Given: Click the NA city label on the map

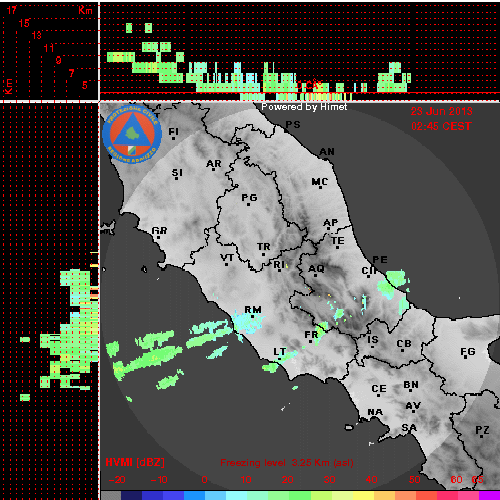Looking at the screenshot, I should [x=375, y=412].
